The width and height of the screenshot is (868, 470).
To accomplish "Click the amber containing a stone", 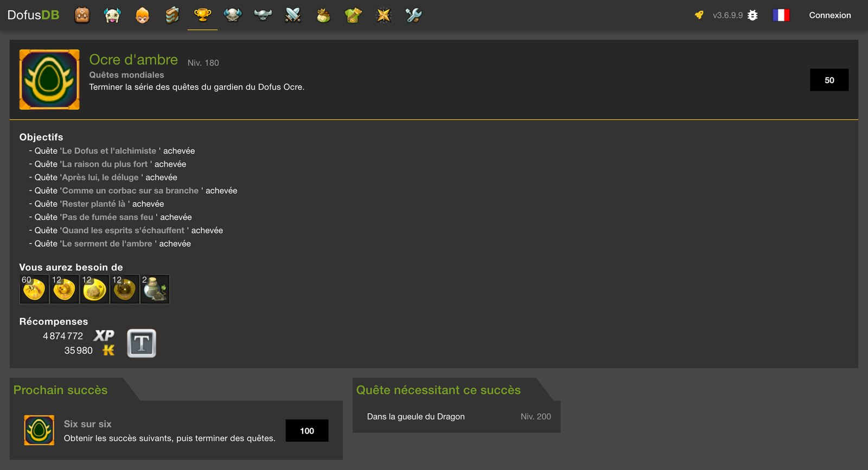I will coord(94,289).
